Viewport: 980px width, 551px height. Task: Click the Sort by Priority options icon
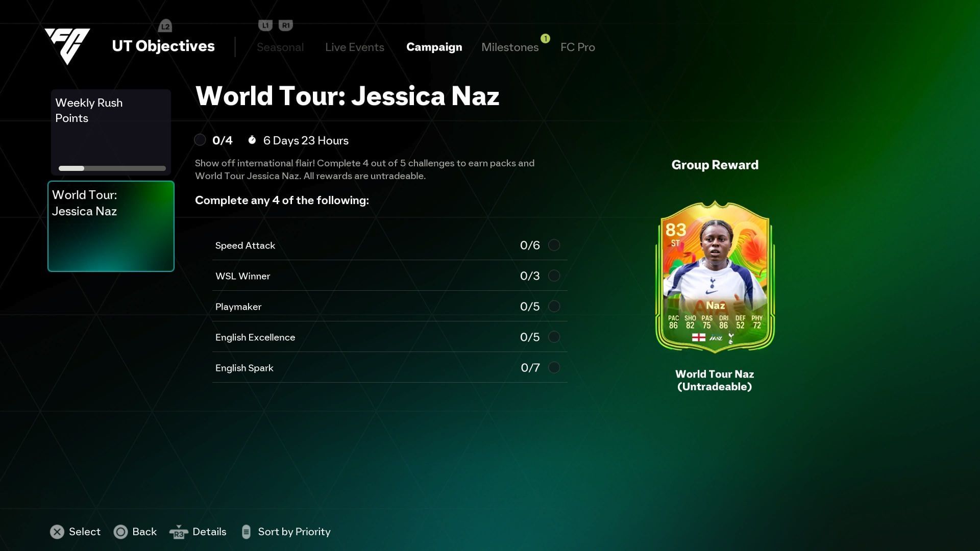pyautogui.click(x=246, y=532)
